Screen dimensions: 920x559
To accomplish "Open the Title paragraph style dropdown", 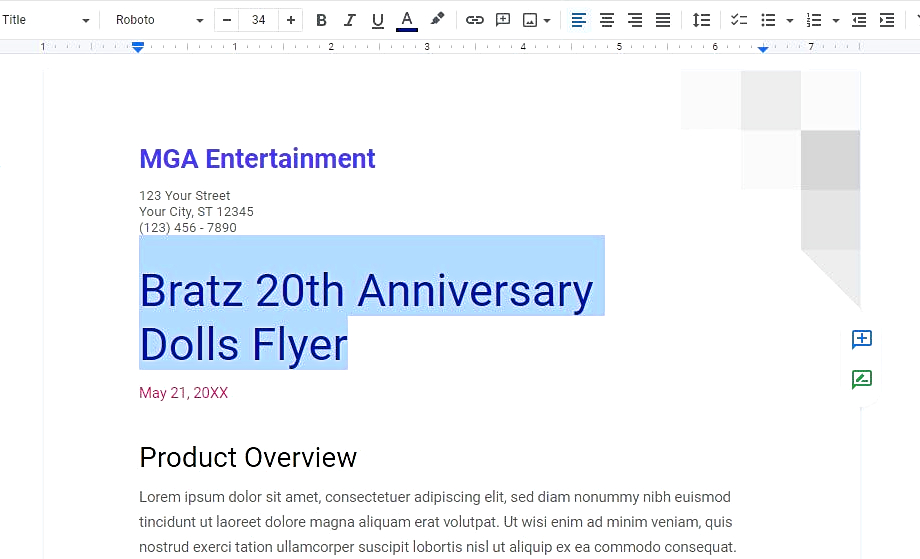I will [46, 20].
